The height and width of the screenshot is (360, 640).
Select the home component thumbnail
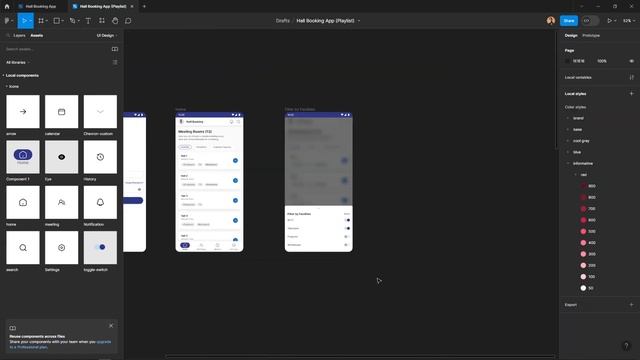click(x=23, y=202)
